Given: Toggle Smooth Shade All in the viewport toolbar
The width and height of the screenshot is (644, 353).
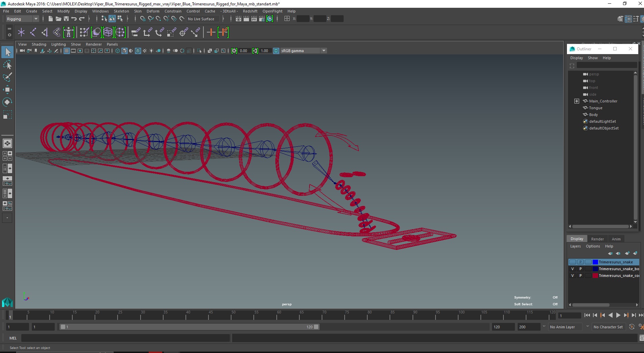Looking at the screenshot, I should [x=124, y=51].
